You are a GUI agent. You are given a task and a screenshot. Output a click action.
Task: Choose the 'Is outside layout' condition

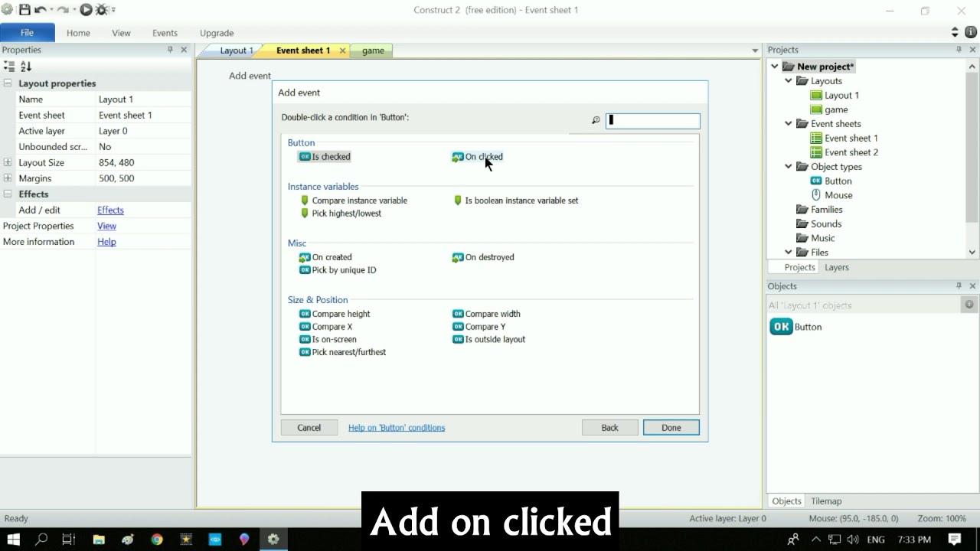click(489, 340)
